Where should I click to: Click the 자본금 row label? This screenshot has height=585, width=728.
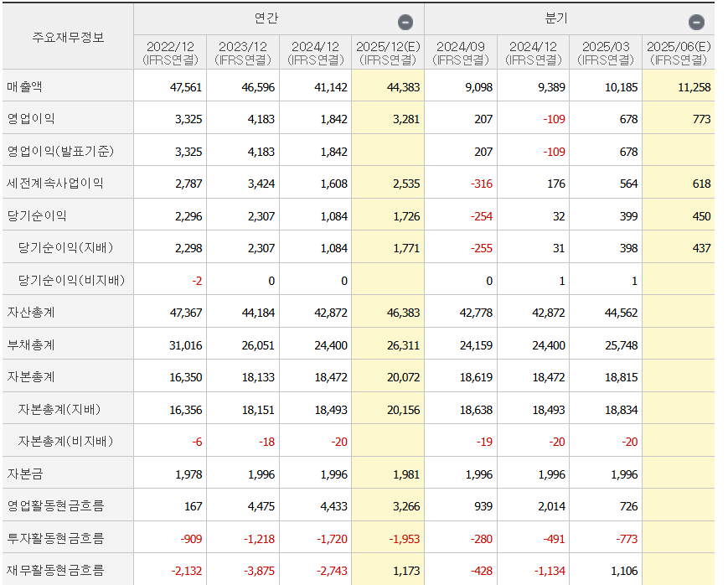coord(24,474)
